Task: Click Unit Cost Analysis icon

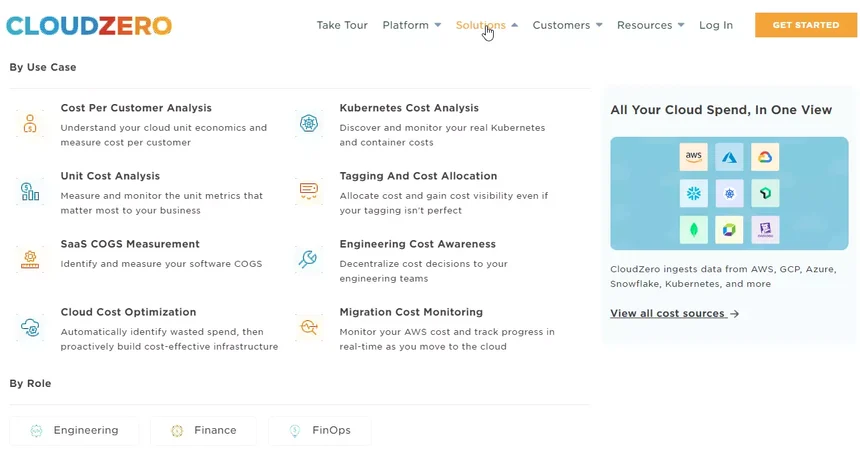Action: pyautogui.click(x=30, y=191)
